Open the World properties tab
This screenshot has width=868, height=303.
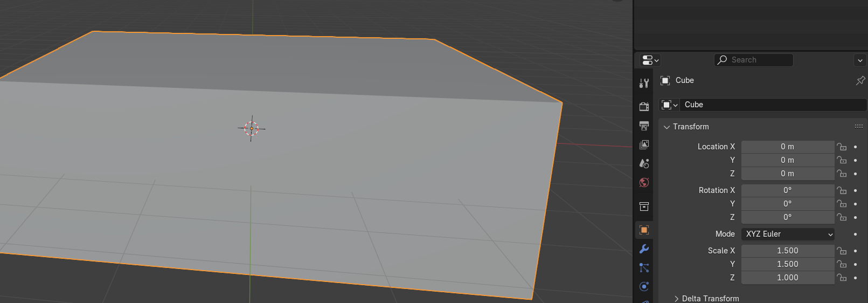644,183
